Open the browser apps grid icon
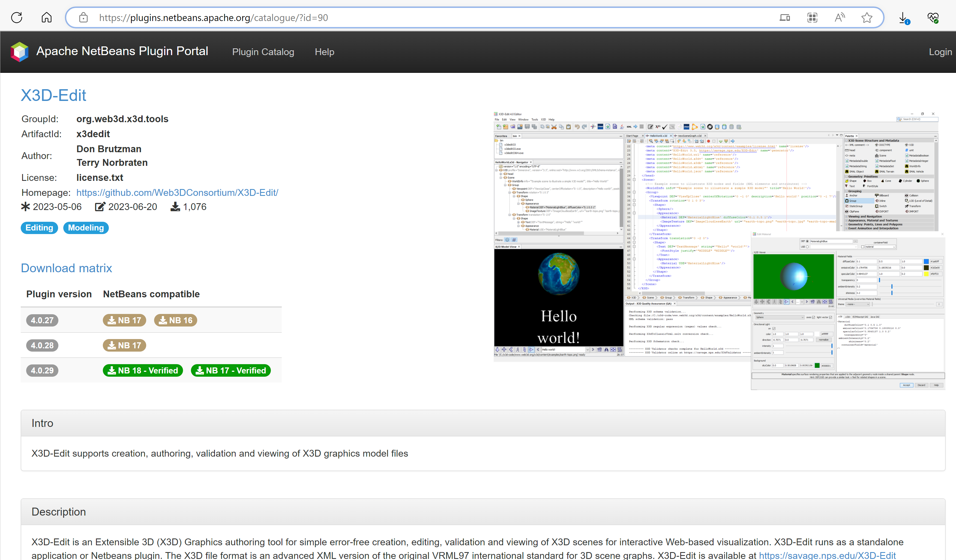The height and width of the screenshot is (560, 956). [812, 17]
